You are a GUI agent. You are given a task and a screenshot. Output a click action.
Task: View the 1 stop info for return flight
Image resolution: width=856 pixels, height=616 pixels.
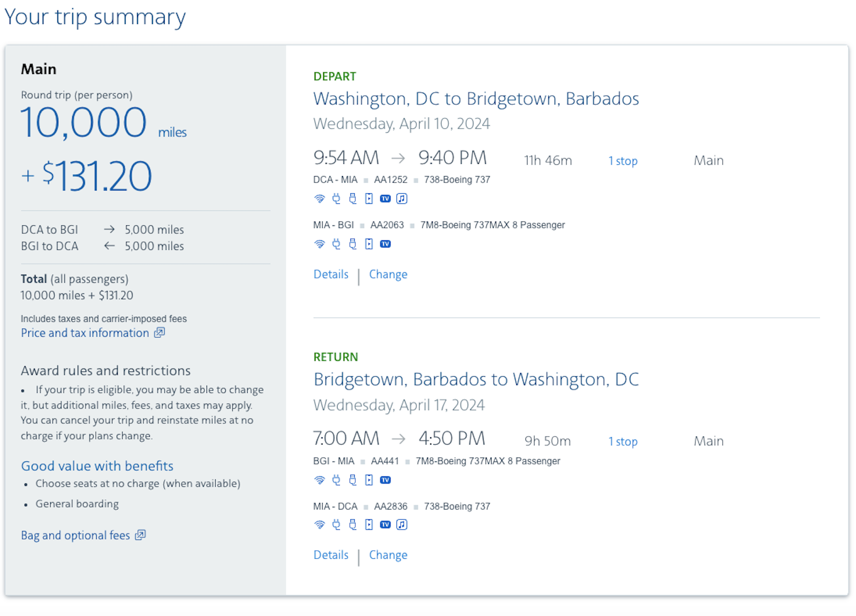coord(623,442)
